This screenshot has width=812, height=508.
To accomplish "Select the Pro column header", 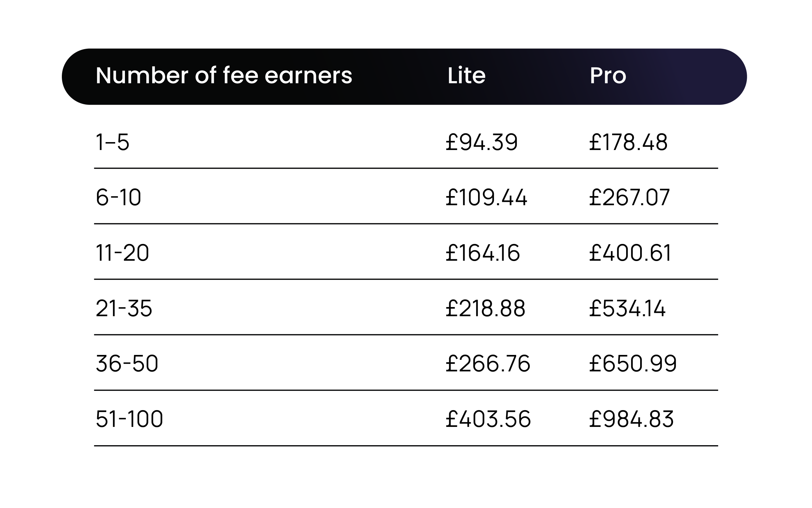I will pos(608,75).
